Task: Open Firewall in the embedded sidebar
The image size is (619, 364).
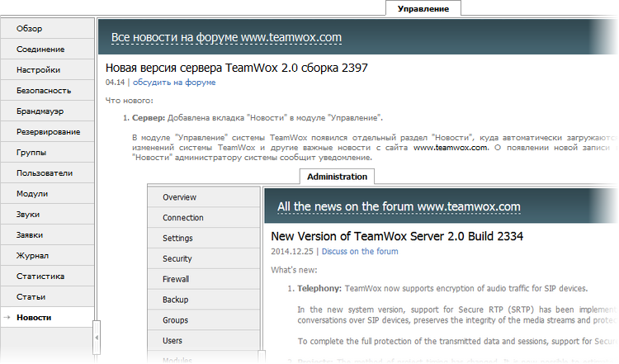Action: [x=204, y=279]
